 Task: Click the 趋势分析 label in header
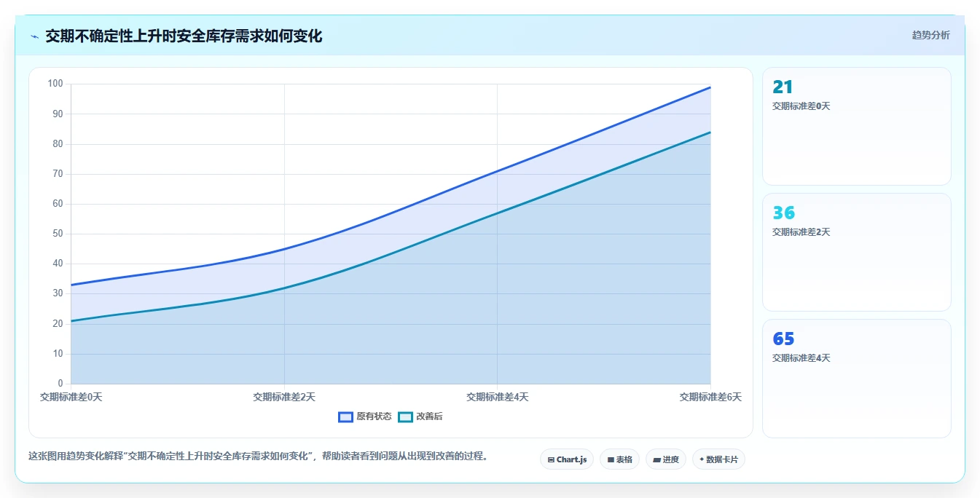coord(931,35)
